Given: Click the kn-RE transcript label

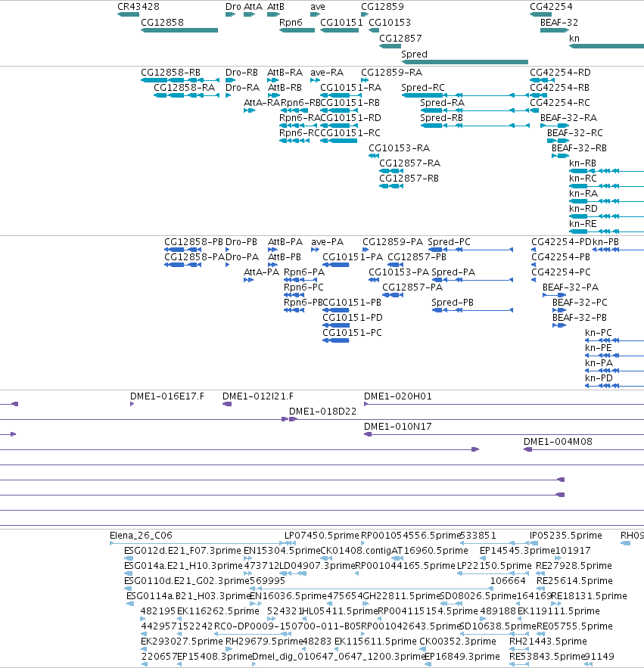Looking at the screenshot, I should click(582, 224).
